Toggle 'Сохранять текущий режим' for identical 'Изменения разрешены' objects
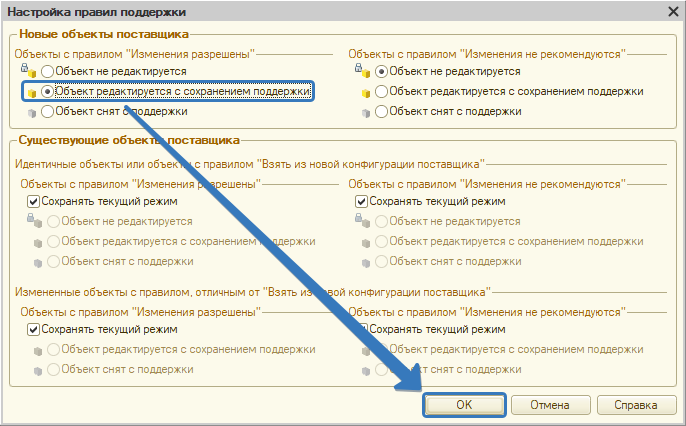Image resolution: width=686 pixels, height=426 pixels. point(34,201)
